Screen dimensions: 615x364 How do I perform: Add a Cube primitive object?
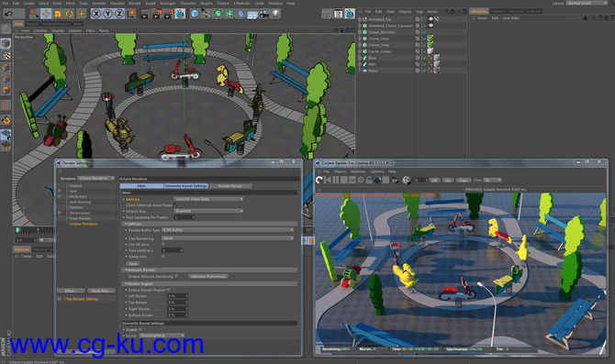[195, 14]
